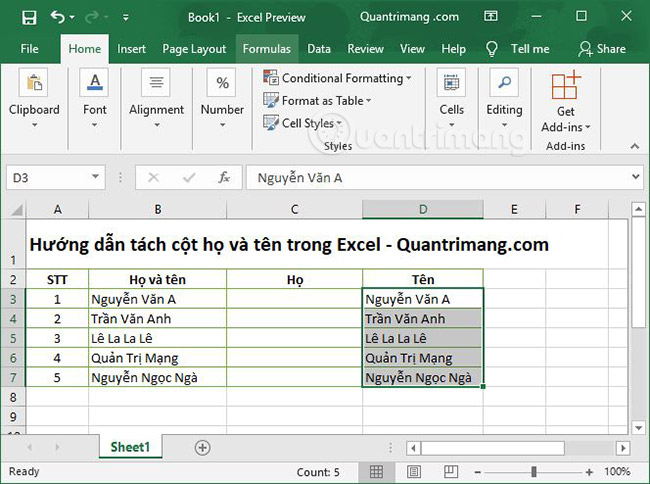Switch to Page Layout view icon
The width and height of the screenshot is (650, 484).
click(414, 472)
